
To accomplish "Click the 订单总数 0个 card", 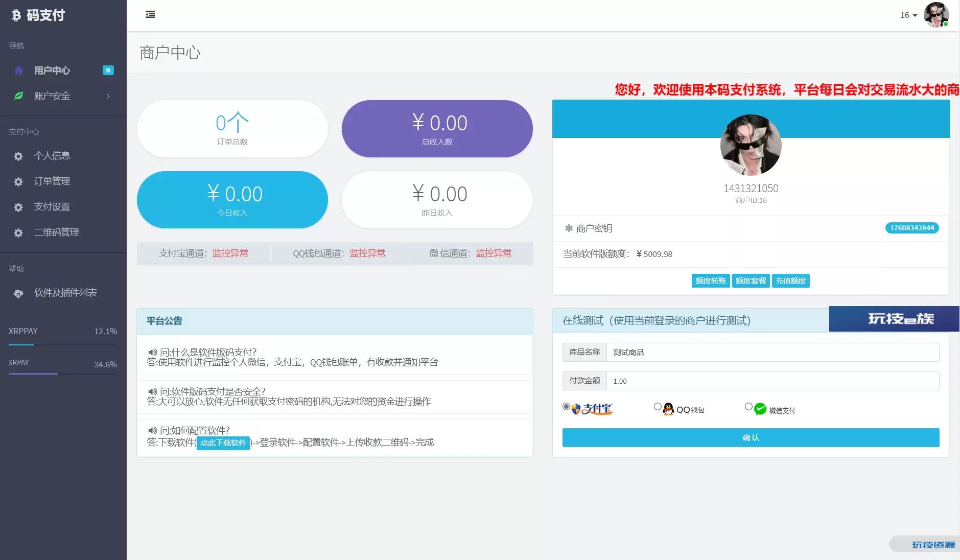I will pyautogui.click(x=232, y=129).
